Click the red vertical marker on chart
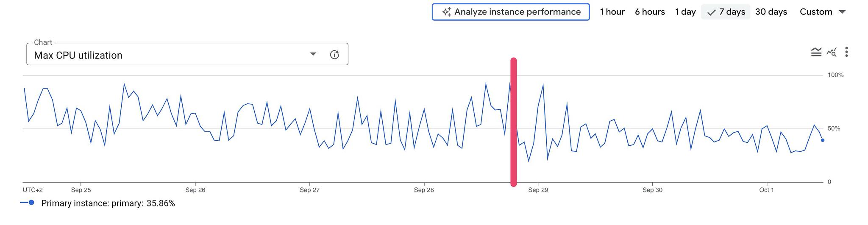Viewport: 868px width, 225px height. [x=514, y=122]
